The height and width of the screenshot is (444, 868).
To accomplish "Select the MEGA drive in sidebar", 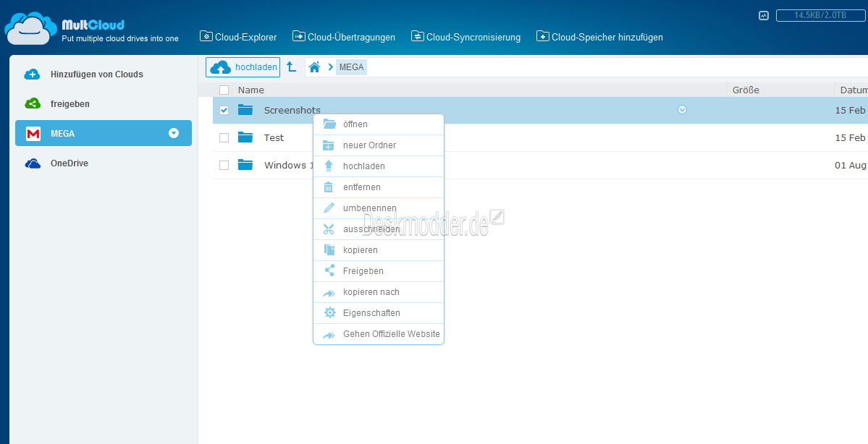I will tap(104, 133).
